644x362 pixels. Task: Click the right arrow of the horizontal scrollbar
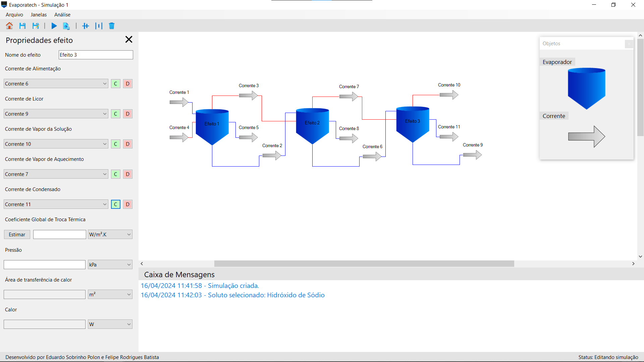pyautogui.click(x=633, y=264)
